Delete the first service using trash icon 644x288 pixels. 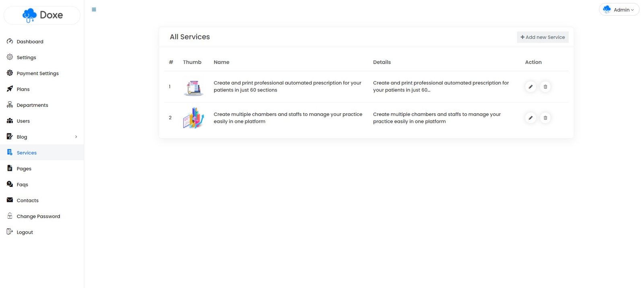(545, 87)
